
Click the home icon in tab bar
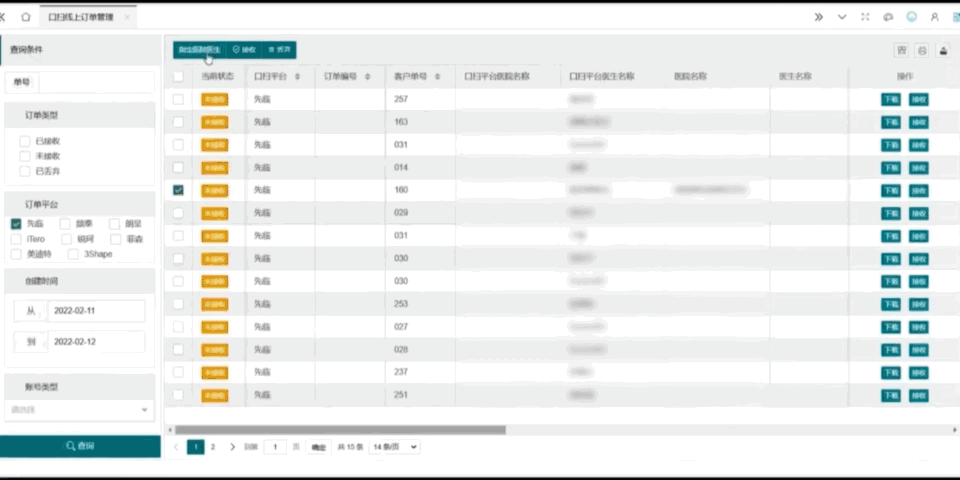pyautogui.click(x=25, y=17)
